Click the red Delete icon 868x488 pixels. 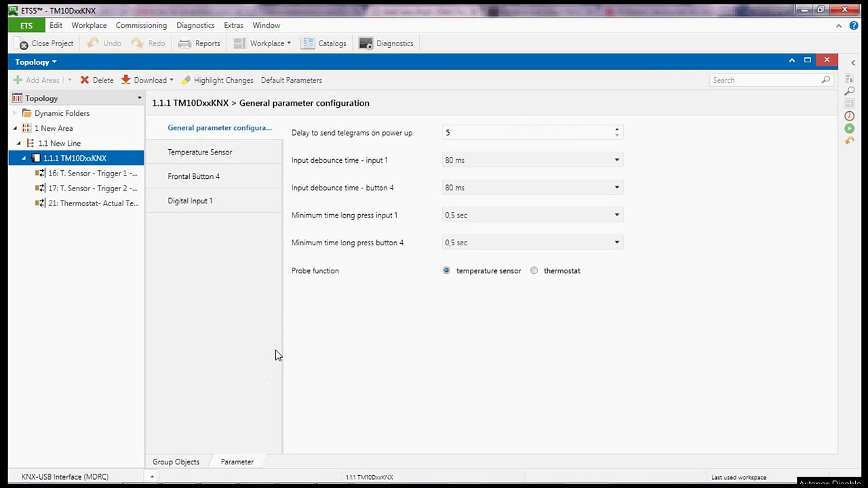click(85, 80)
